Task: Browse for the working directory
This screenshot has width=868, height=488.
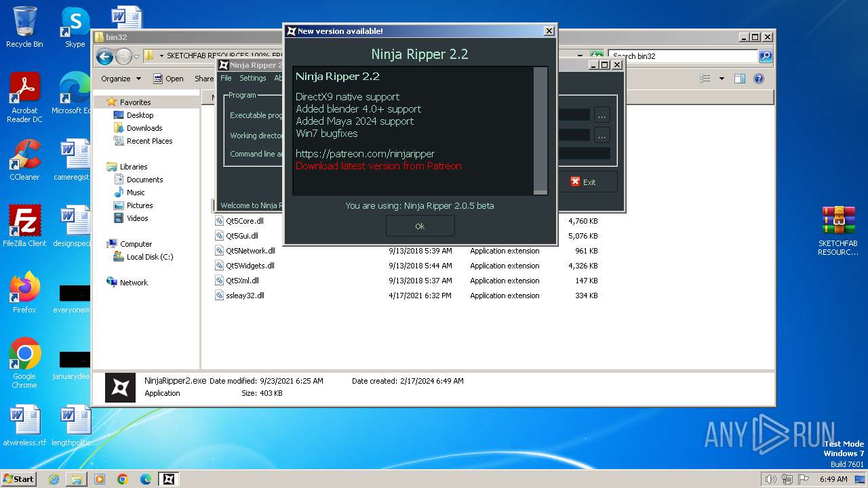Action: [601, 135]
